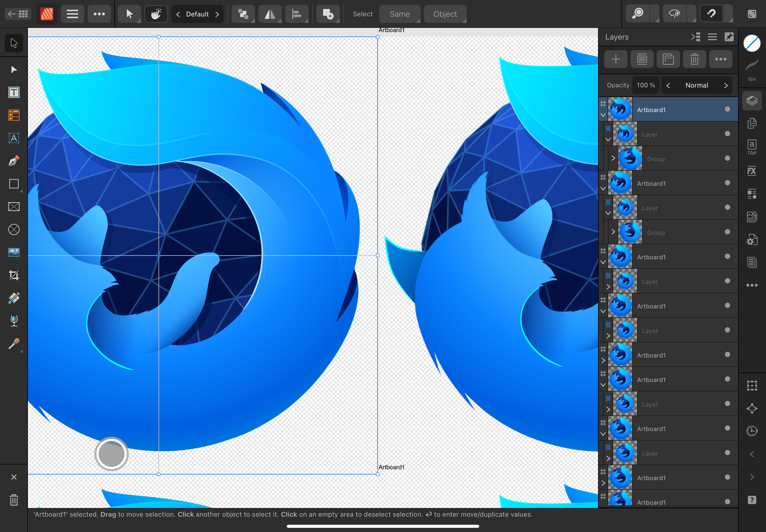
Task: Open the Document hamburger menu
Action: pyautogui.click(x=72, y=14)
